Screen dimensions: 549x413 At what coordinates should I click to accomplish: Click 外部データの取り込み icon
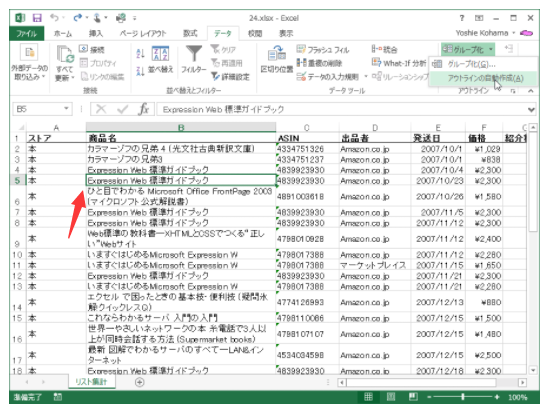pyautogui.click(x=29, y=52)
